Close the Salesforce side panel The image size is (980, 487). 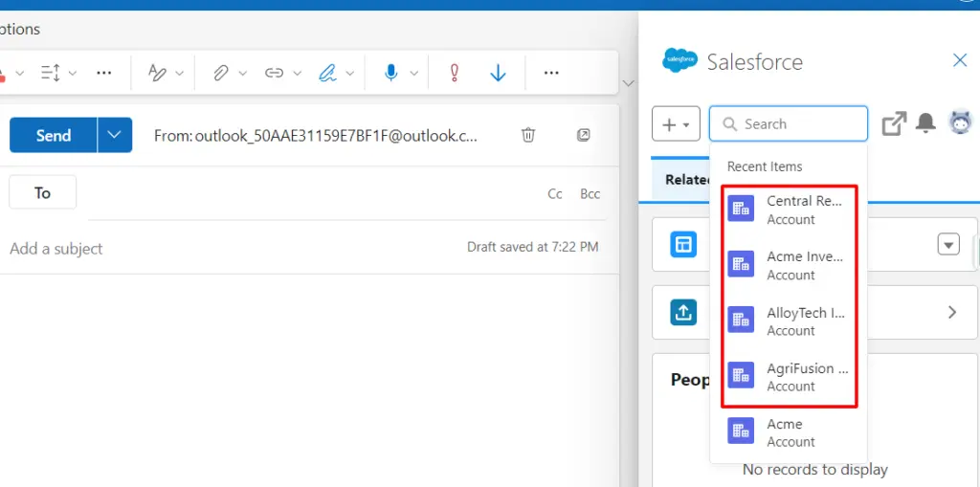(x=960, y=61)
